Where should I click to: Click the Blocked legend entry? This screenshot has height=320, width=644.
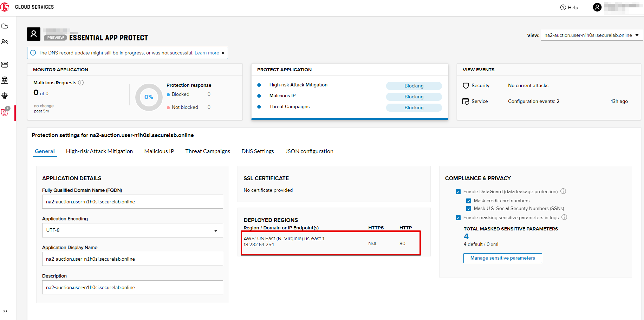coord(178,94)
